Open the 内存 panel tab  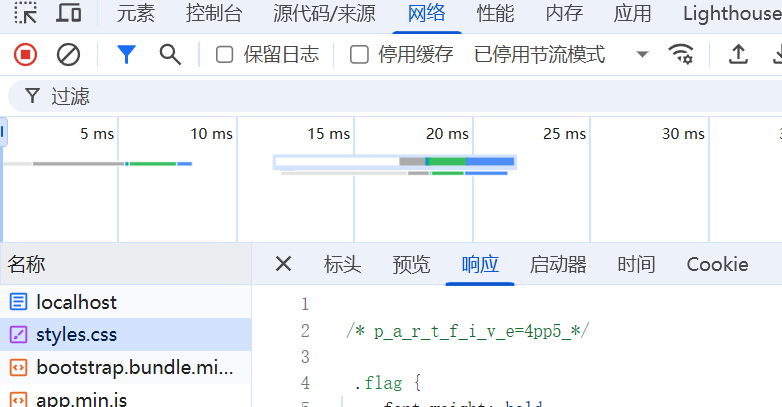564,13
